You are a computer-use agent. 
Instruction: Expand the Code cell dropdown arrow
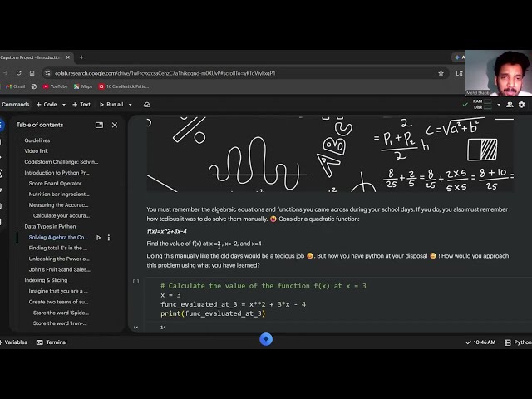point(64,105)
